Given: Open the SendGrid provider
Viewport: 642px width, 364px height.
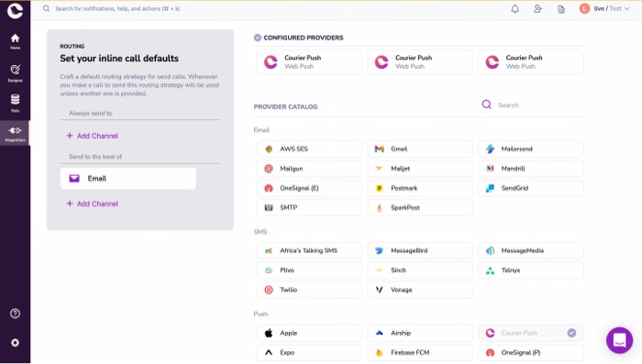Looking at the screenshot, I should [x=531, y=188].
